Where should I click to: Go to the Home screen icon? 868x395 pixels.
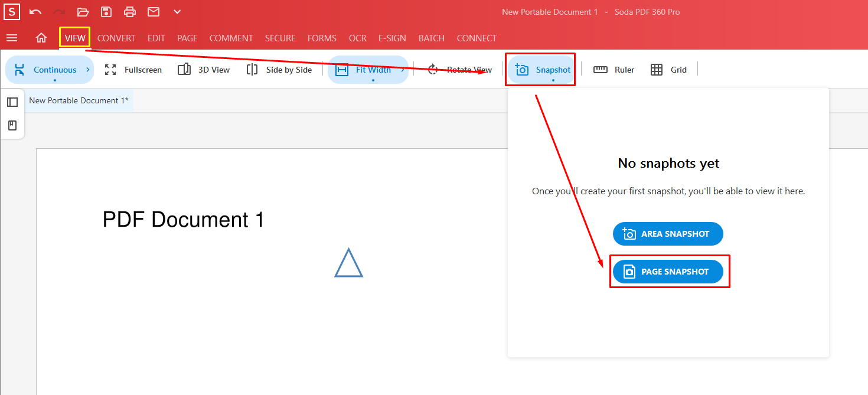(x=41, y=38)
